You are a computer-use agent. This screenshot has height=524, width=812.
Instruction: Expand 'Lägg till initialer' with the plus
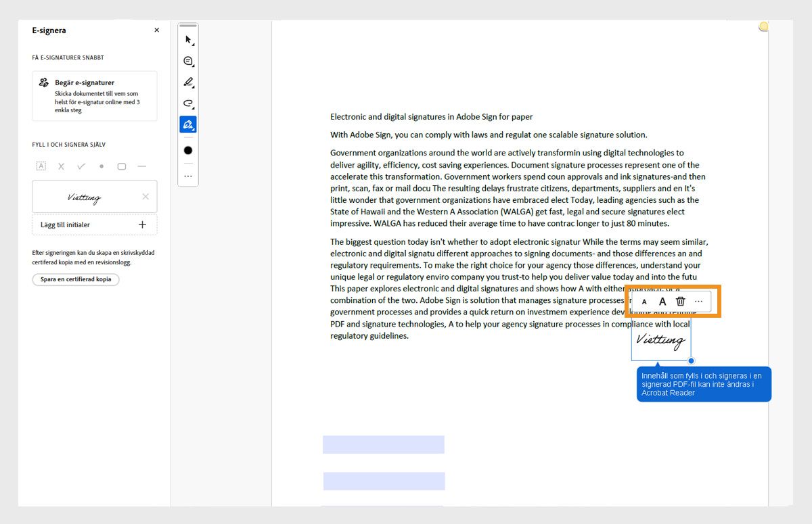point(142,224)
